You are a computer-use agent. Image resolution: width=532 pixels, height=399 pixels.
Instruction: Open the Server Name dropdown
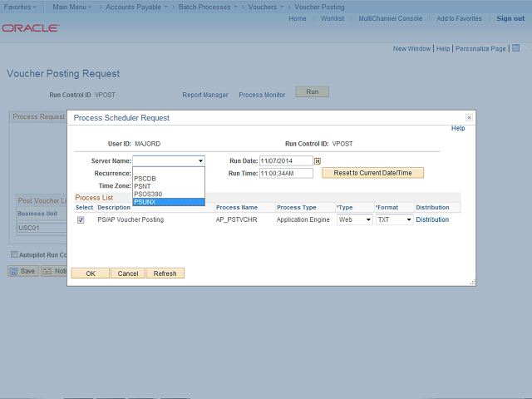(x=169, y=160)
